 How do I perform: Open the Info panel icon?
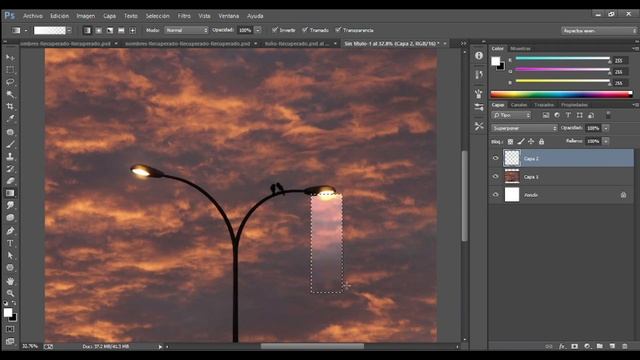click(x=479, y=56)
